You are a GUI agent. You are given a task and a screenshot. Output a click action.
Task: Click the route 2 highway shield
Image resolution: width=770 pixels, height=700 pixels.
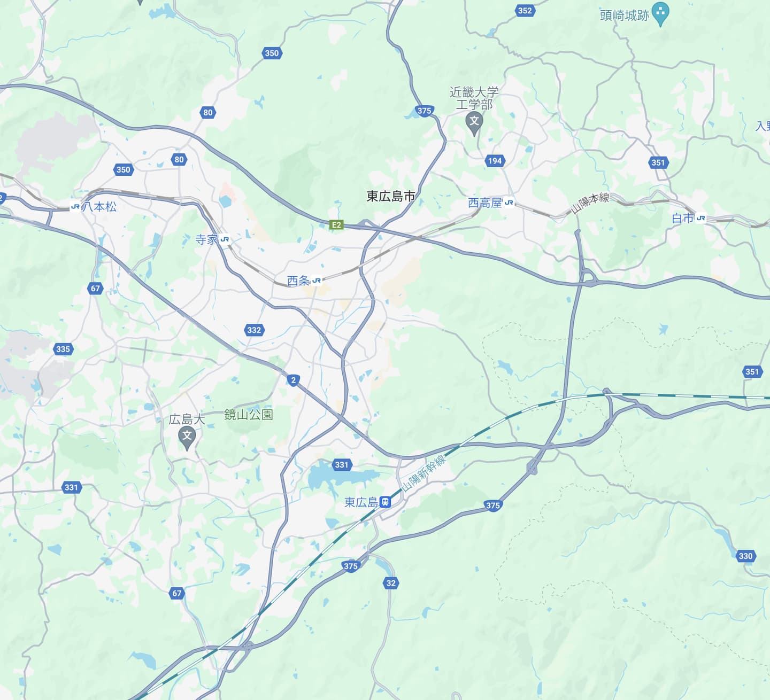coord(293,380)
